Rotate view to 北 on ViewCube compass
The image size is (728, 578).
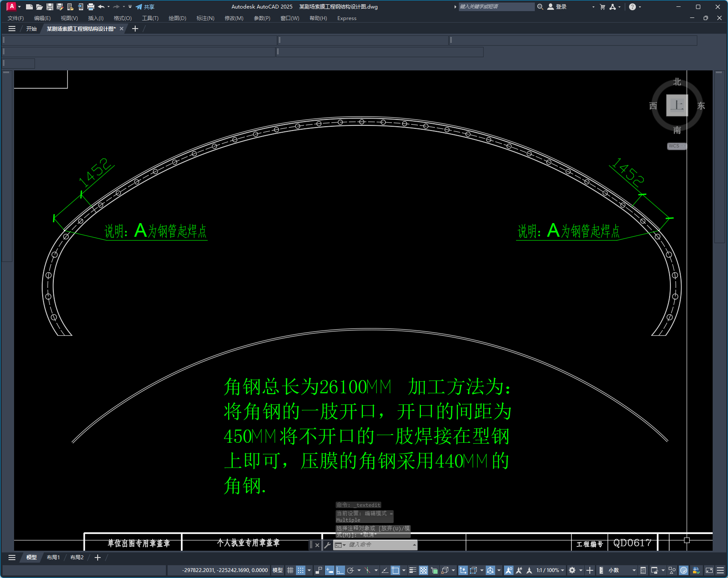click(677, 82)
